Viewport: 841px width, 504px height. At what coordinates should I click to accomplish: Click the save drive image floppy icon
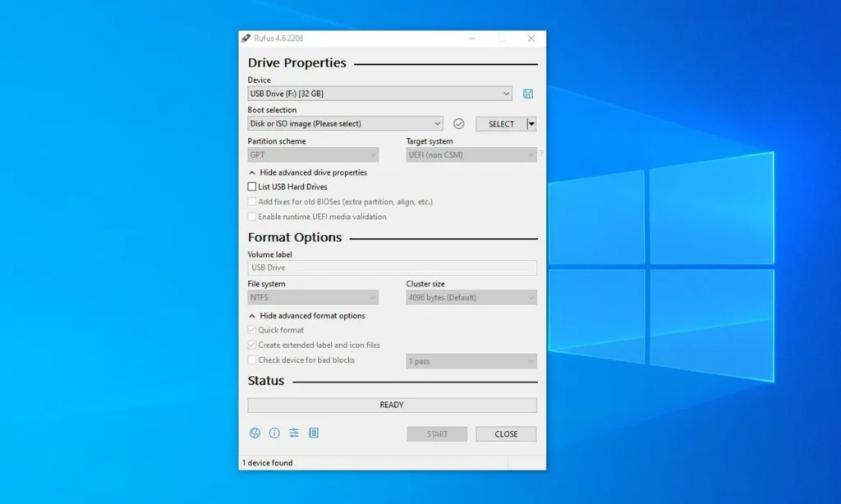(x=528, y=94)
